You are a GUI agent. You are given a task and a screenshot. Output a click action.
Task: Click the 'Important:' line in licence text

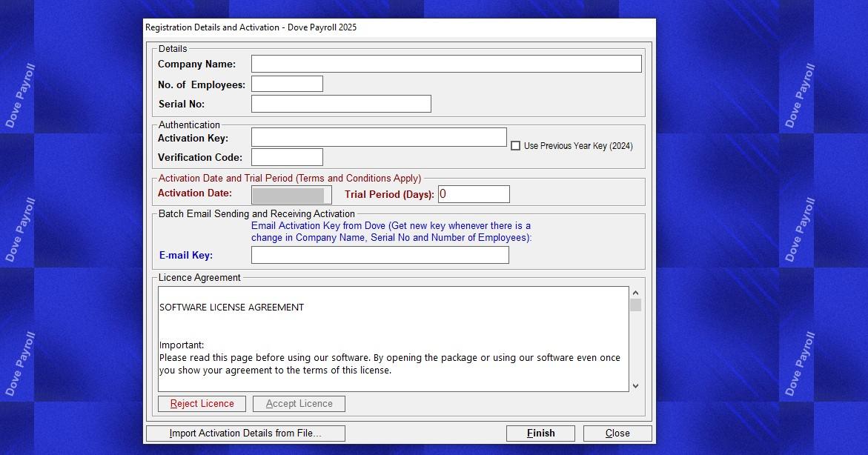[x=182, y=345]
